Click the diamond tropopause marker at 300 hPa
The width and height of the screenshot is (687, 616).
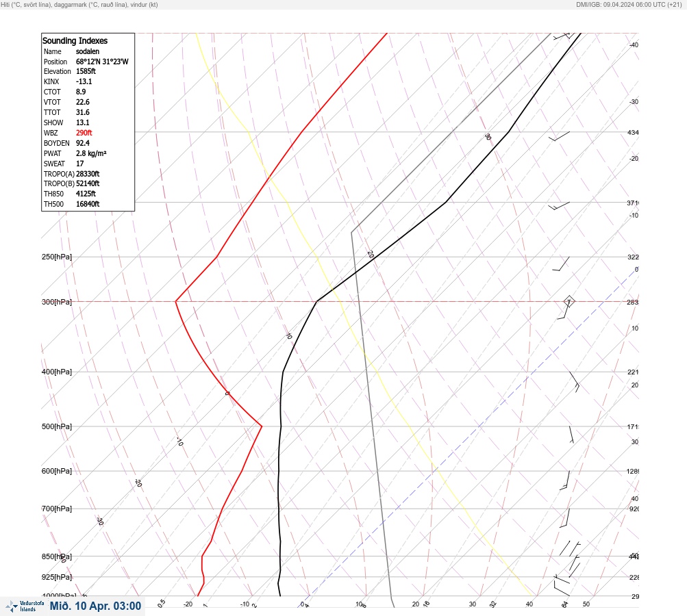pyautogui.click(x=569, y=302)
